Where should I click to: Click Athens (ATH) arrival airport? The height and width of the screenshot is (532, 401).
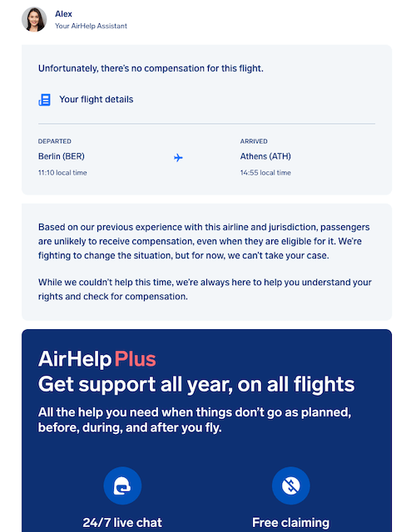click(x=265, y=156)
